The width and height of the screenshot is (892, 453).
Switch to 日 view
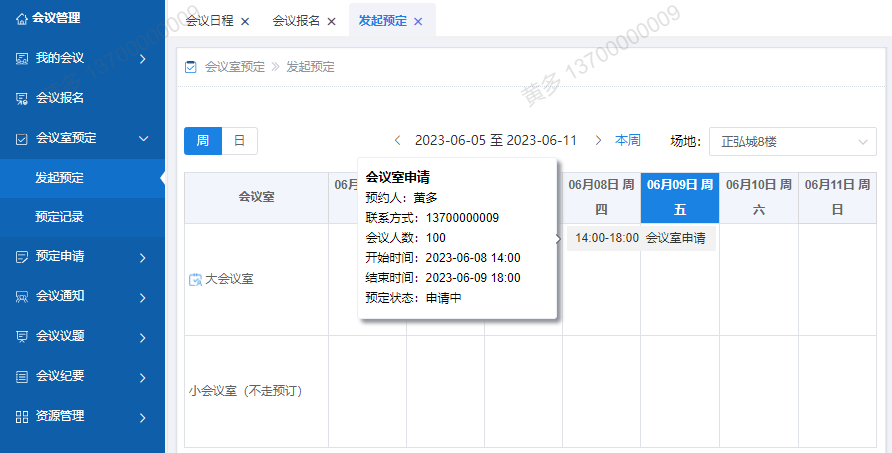tap(239, 141)
